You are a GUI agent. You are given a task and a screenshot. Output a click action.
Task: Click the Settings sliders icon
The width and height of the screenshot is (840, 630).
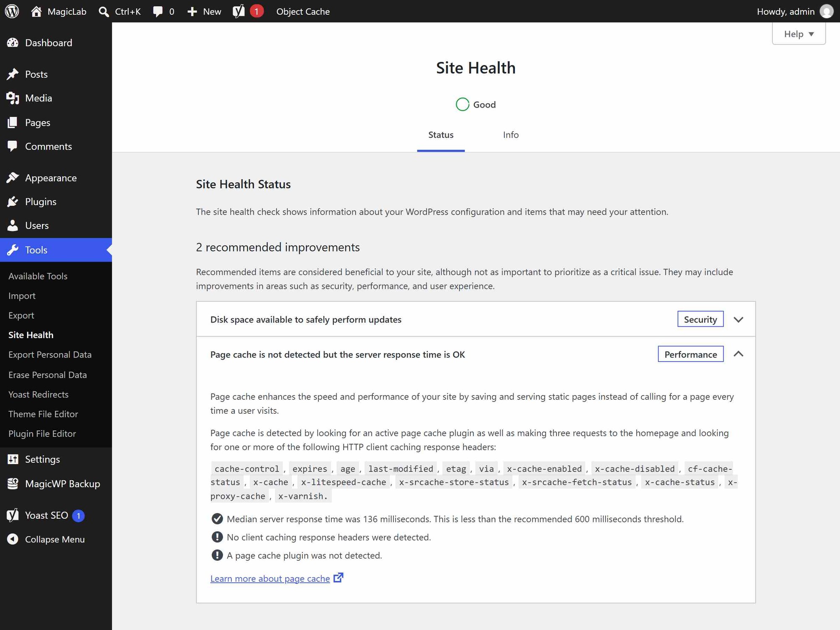(x=13, y=459)
